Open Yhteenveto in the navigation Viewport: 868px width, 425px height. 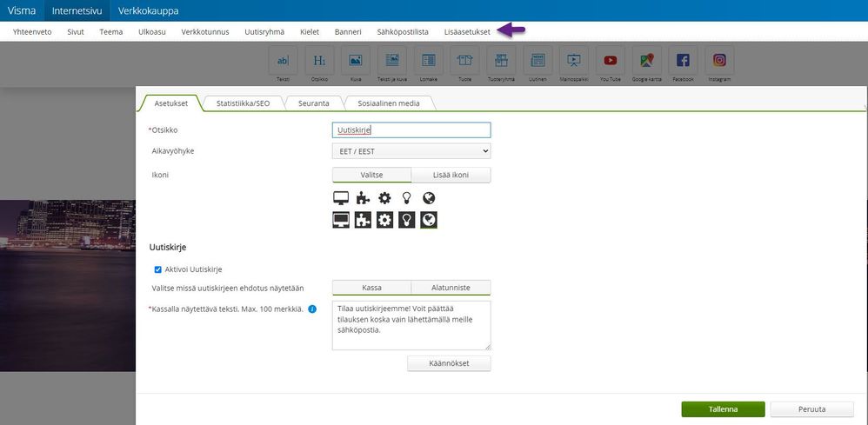(32, 32)
